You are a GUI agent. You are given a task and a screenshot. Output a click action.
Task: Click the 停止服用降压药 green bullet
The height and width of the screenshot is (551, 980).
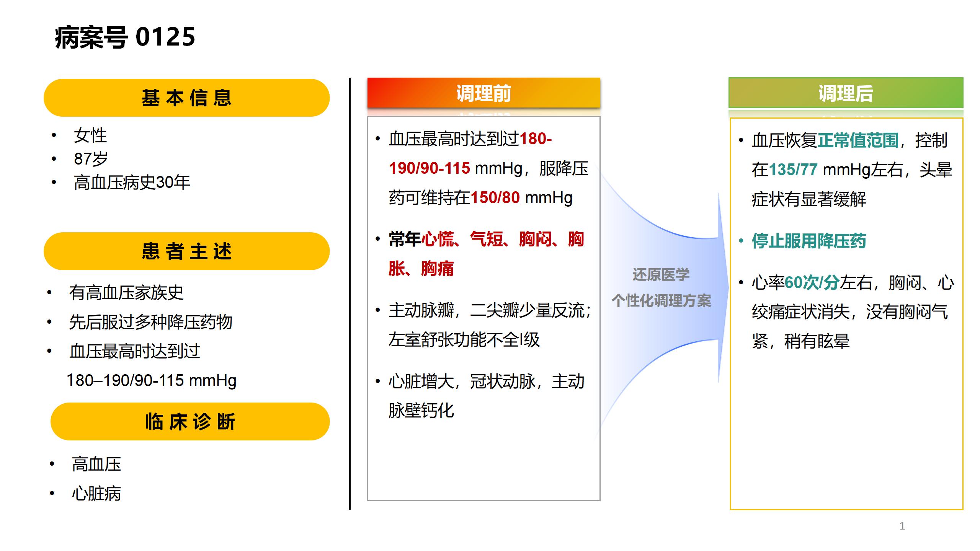point(808,241)
